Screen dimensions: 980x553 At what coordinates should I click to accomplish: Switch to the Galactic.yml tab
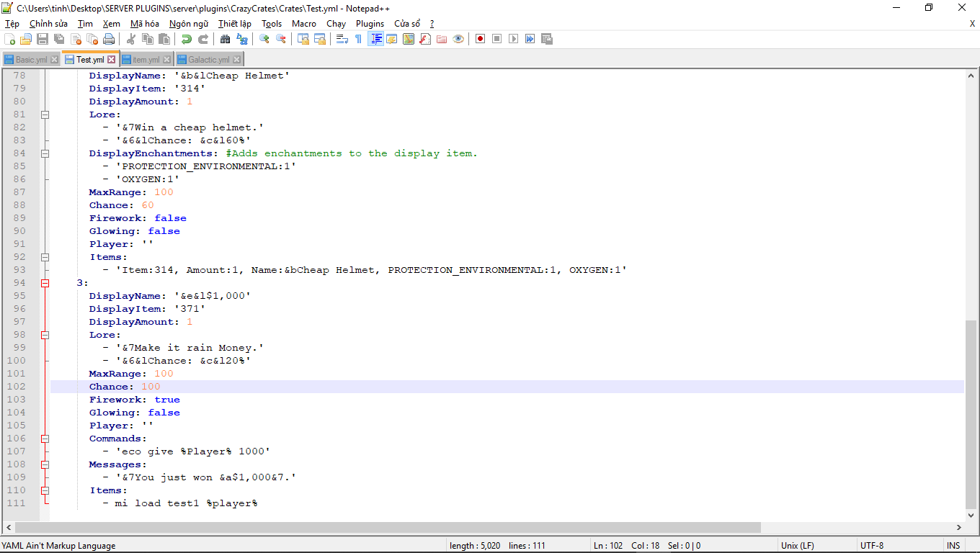(208, 60)
